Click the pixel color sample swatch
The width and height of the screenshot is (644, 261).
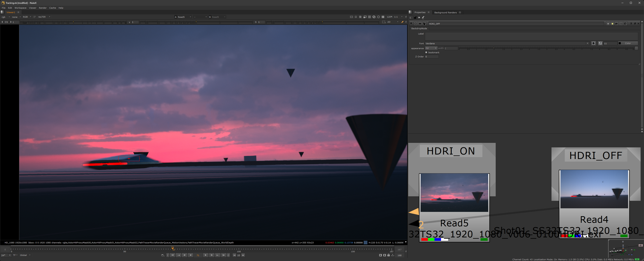coord(366,242)
